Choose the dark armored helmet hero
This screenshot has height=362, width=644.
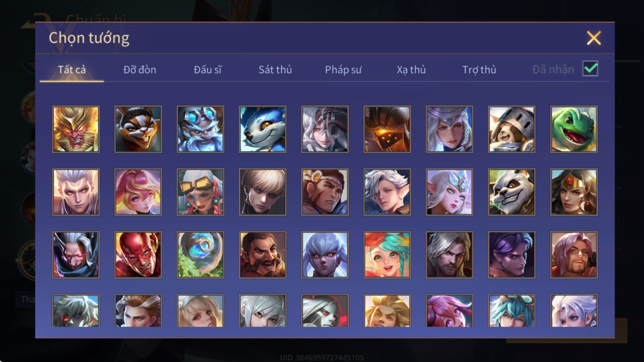[x=387, y=129]
